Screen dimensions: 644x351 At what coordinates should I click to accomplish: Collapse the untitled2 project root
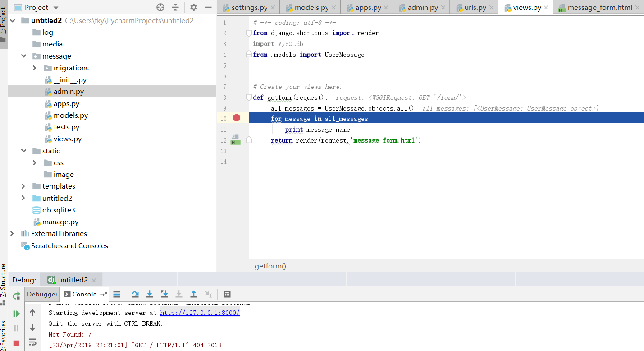pyautogui.click(x=12, y=21)
